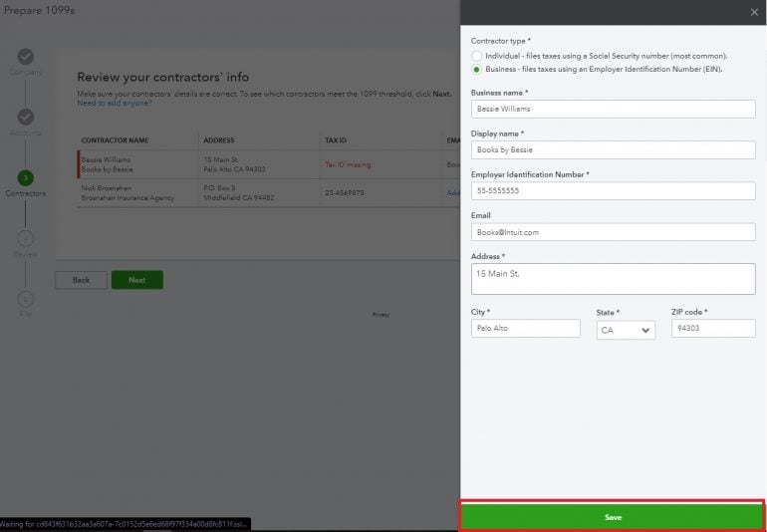Save the contractor details
The image size is (767, 532).
click(x=612, y=517)
